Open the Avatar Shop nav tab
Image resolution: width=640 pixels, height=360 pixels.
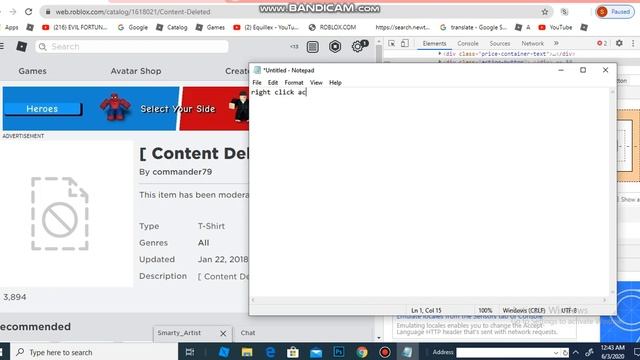click(136, 71)
